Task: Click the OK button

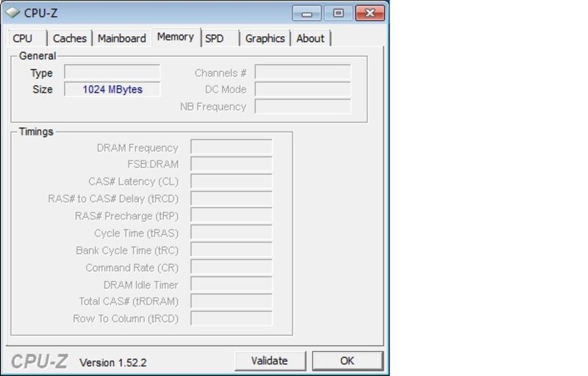Action: coord(348,361)
